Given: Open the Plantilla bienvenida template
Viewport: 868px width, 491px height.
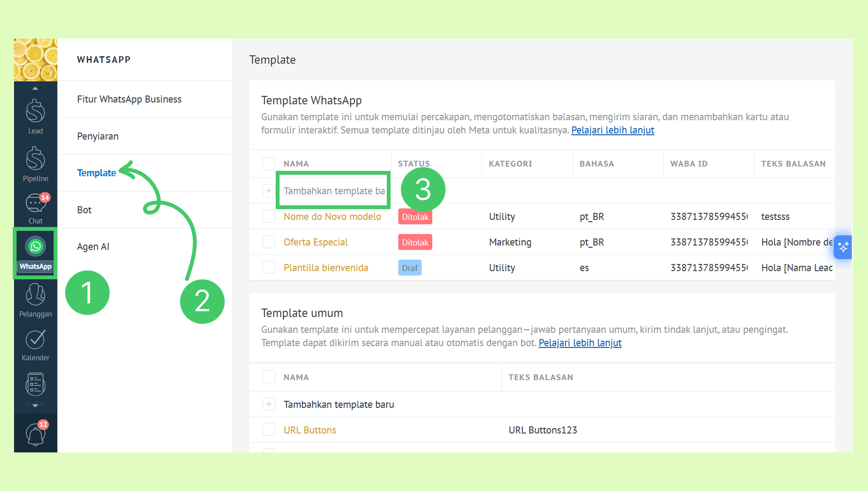Looking at the screenshot, I should click(x=326, y=267).
